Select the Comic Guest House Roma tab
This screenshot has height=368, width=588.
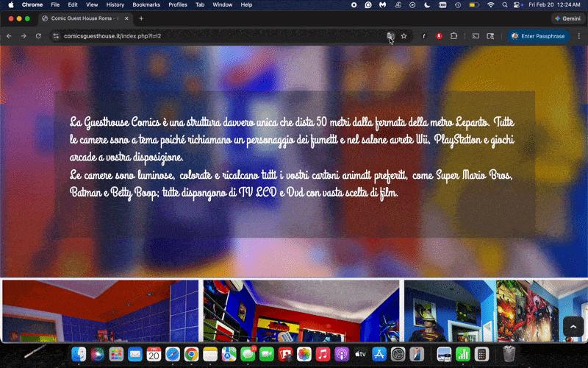point(85,18)
